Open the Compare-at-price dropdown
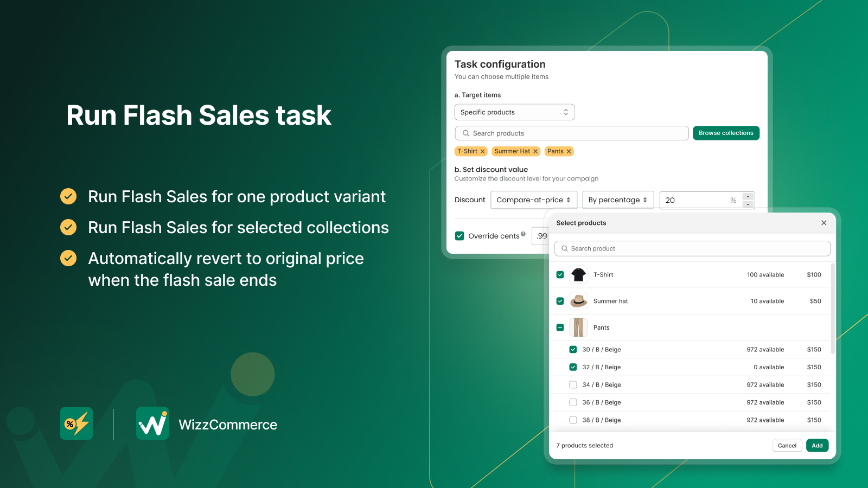This screenshot has width=868, height=488. [534, 200]
